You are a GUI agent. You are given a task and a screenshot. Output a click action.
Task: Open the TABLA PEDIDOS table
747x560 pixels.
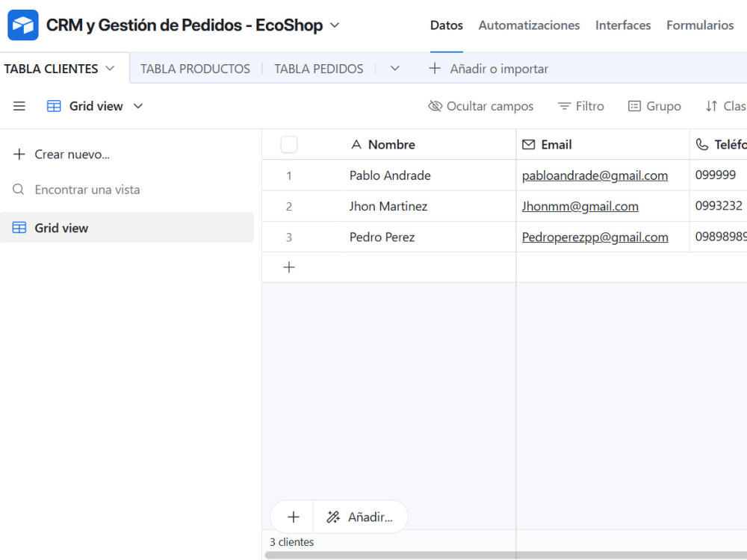pos(319,69)
